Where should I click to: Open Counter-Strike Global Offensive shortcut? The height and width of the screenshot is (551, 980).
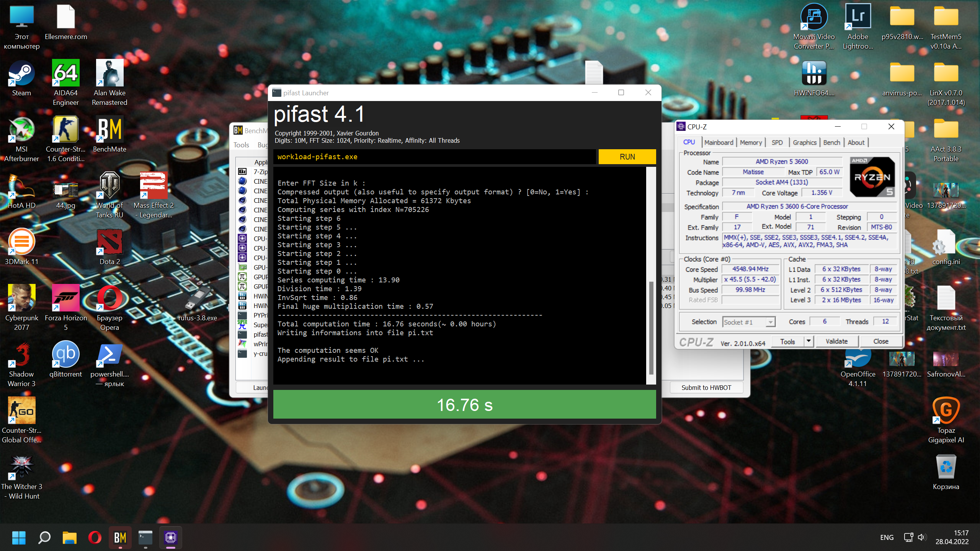(21, 420)
